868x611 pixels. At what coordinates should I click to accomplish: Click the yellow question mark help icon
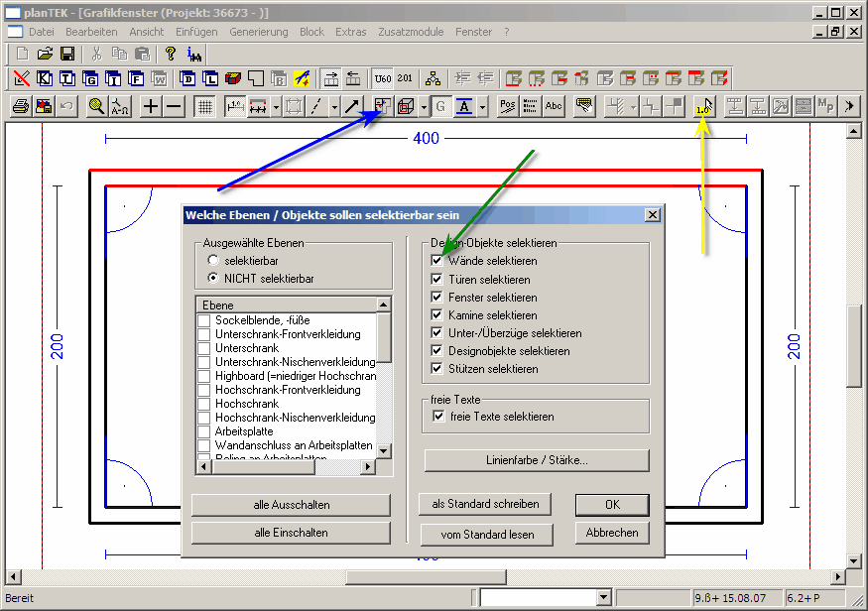point(171,54)
